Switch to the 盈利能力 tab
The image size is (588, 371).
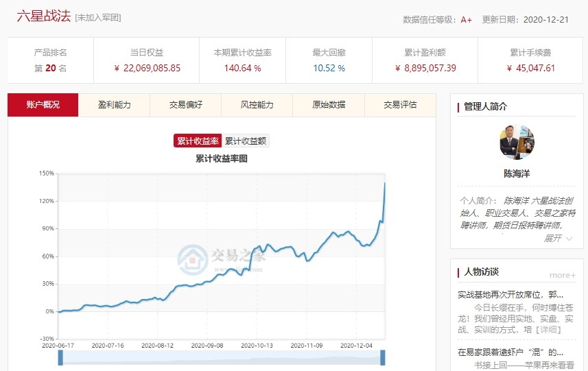click(x=115, y=105)
